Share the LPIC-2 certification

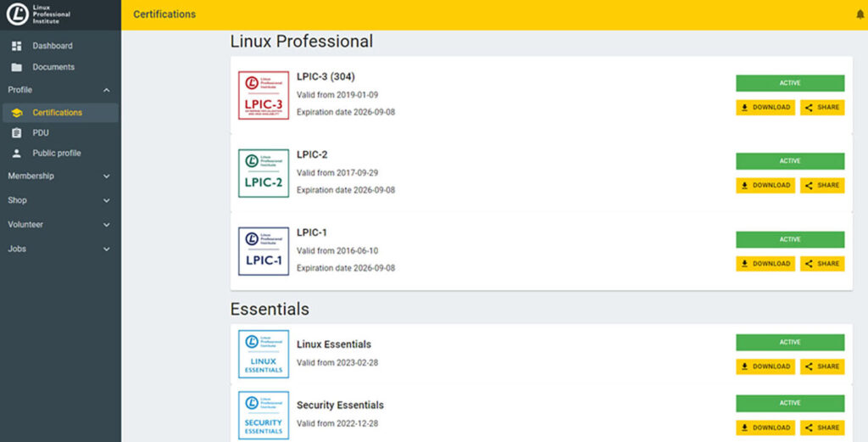[822, 185]
